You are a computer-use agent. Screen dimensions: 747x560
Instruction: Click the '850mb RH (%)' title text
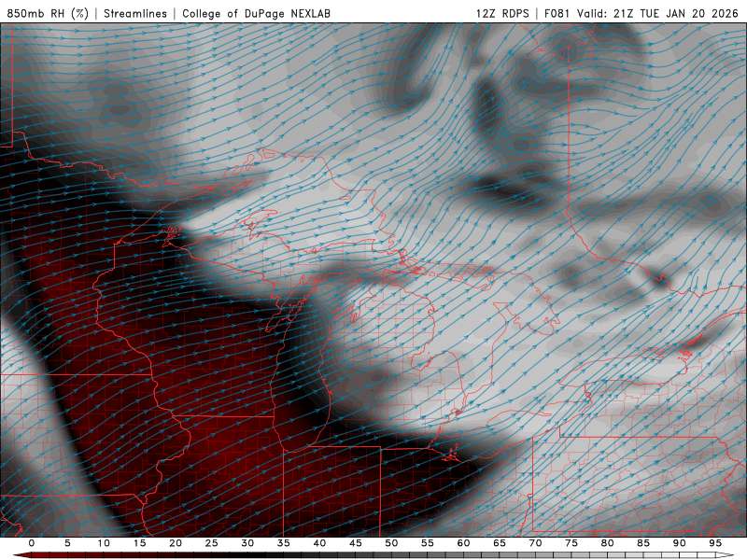pyautogui.click(x=48, y=13)
